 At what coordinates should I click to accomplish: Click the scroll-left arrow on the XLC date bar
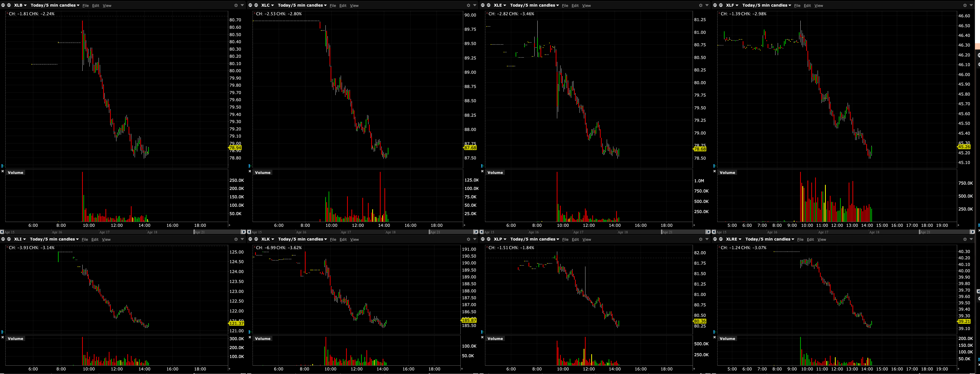[x=249, y=232]
